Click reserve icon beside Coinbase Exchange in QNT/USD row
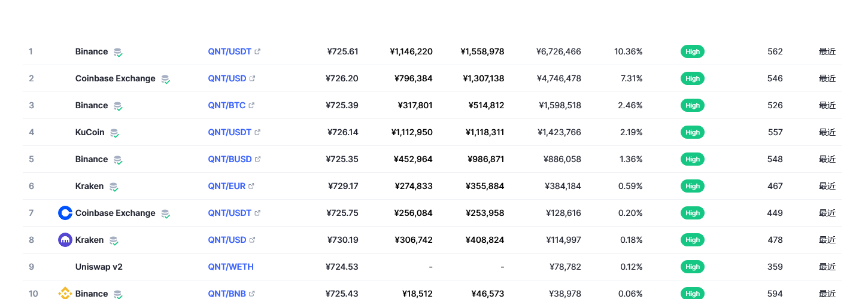 pyautogui.click(x=166, y=79)
